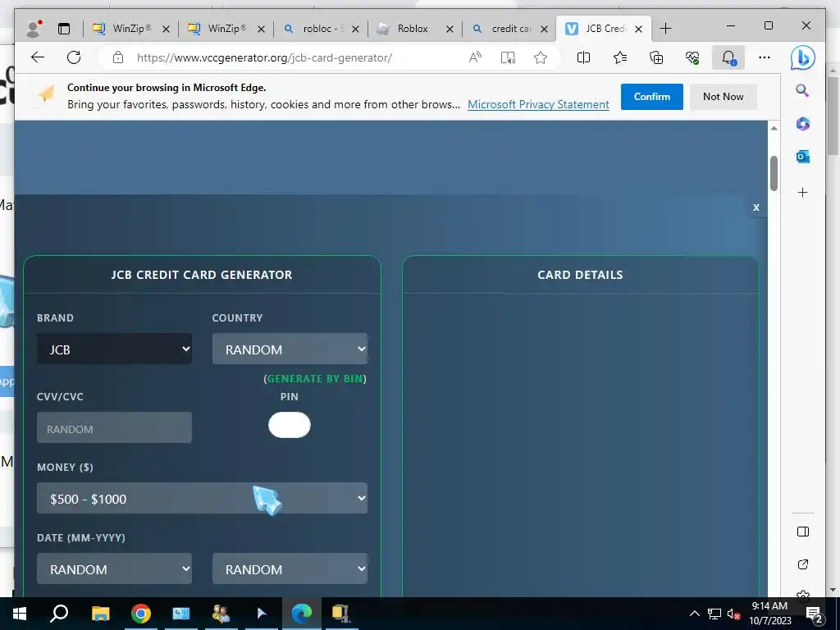Open WinZip from the taskbar
840x630 pixels.
pos(340,614)
